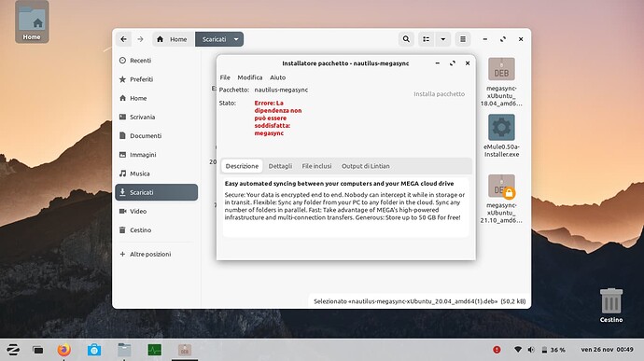Click workspace overview taskbar icon
Image resolution: width=644 pixels, height=361 pixels.
tap(37, 350)
